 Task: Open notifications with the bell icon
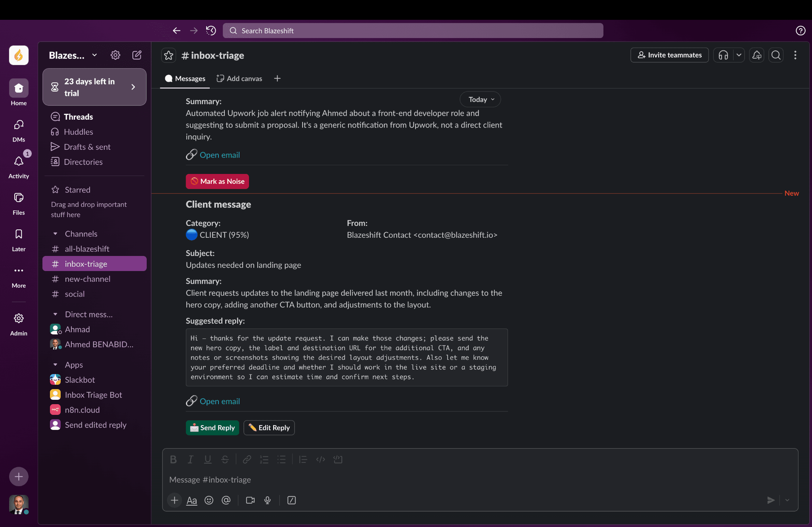756,55
